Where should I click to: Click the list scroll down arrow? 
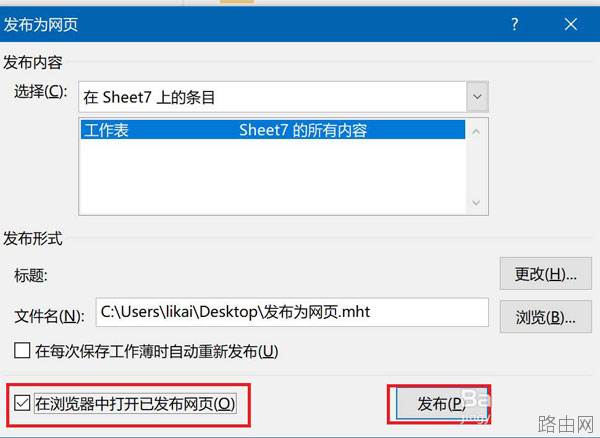(x=476, y=202)
